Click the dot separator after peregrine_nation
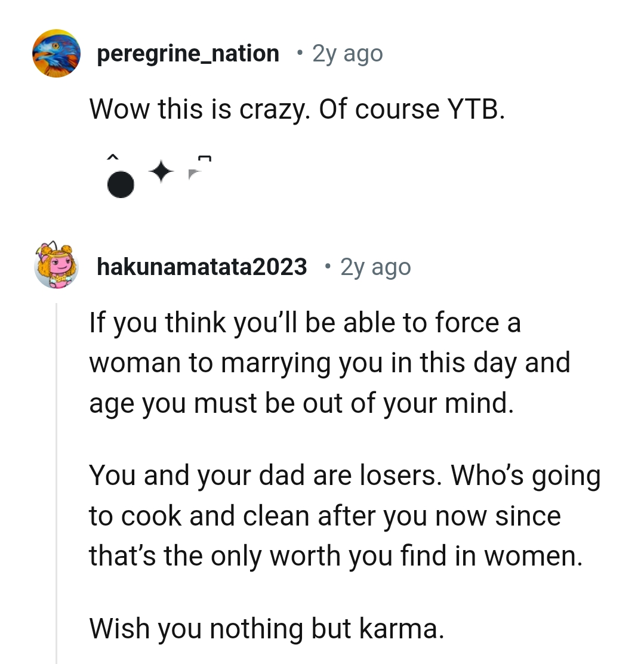The width and height of the screenshot is (644, 664). tap(300, 53)
